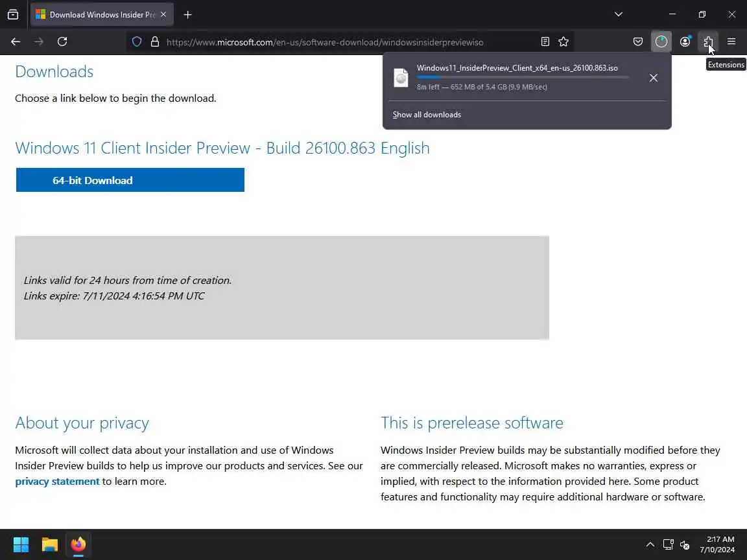Screen dimensions: 747x560
Task: Click the padlock site information icon
Action: click(155, 42)
